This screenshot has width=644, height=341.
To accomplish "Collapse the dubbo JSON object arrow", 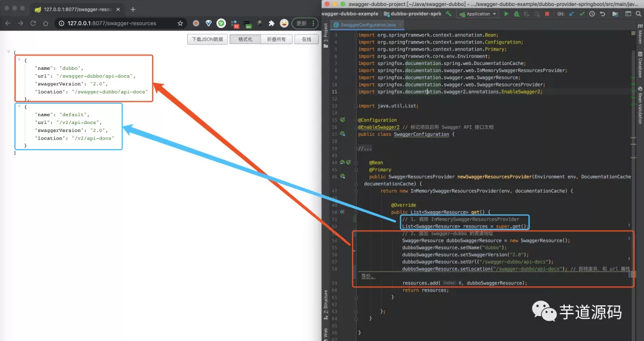I will (x=19, y=60).
